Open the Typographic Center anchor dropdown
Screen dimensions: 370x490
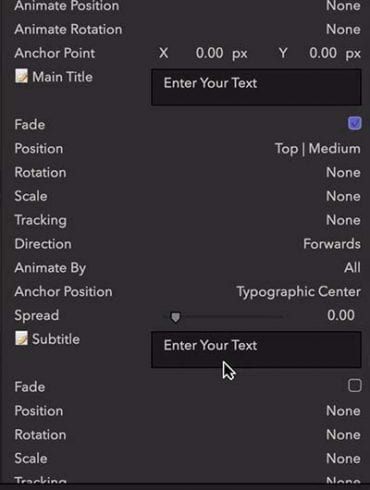coord(299,292)
